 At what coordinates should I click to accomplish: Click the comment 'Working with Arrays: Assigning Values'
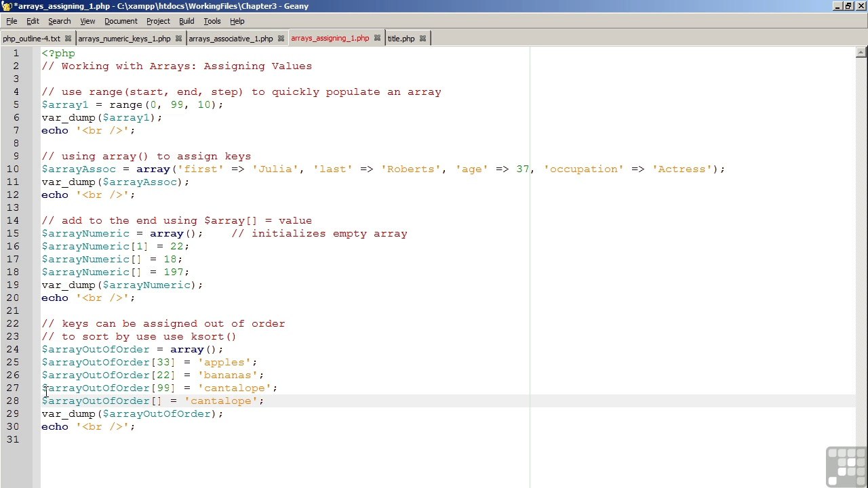[186, 66]
